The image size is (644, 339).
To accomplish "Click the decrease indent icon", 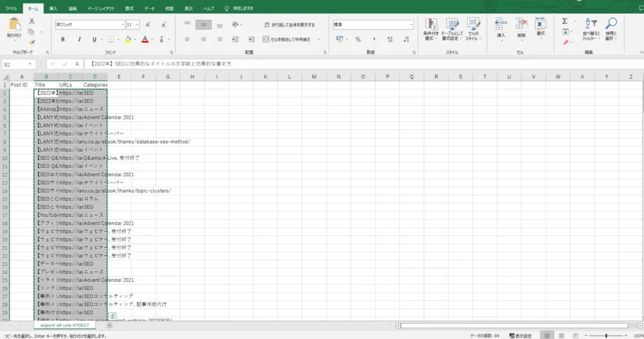I will click(235, 40).
